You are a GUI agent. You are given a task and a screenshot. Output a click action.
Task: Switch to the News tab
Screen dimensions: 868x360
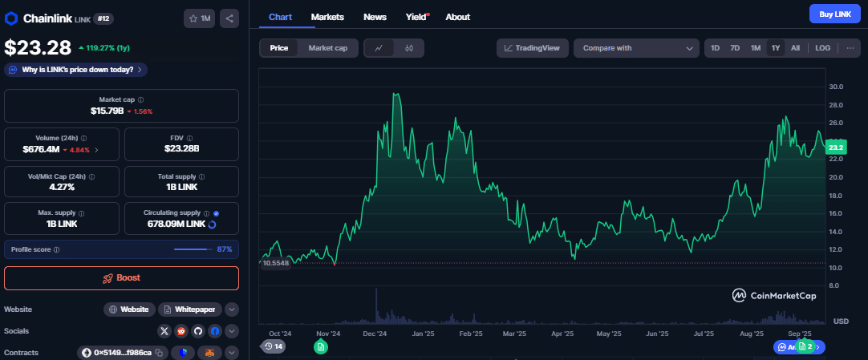[x=375, y=17]
